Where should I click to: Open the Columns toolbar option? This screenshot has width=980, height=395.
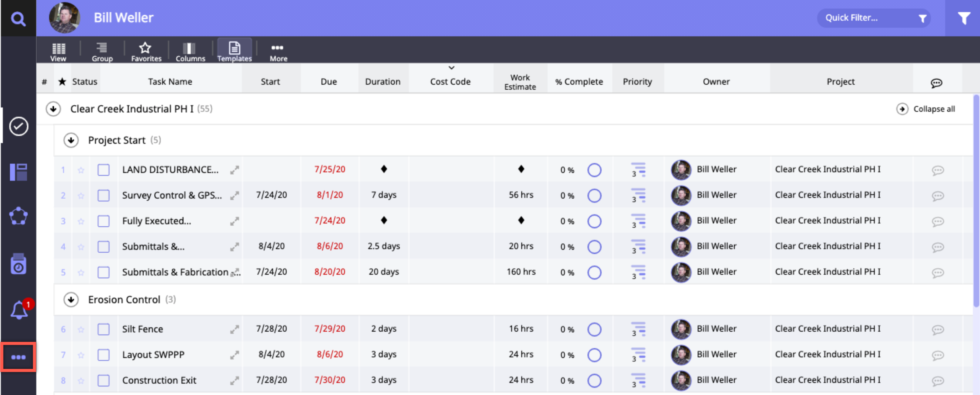tap(190, 51)
